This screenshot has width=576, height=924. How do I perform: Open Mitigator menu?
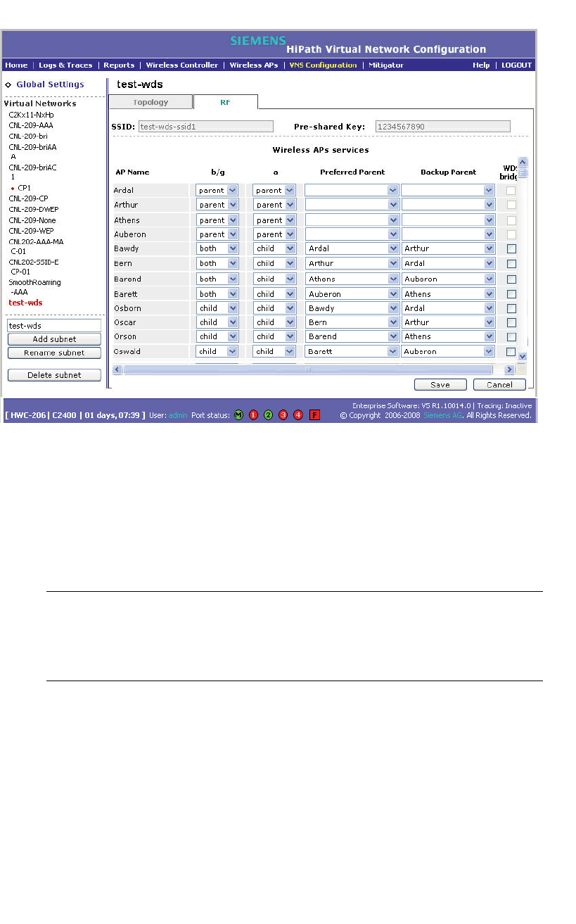point(386,65)
